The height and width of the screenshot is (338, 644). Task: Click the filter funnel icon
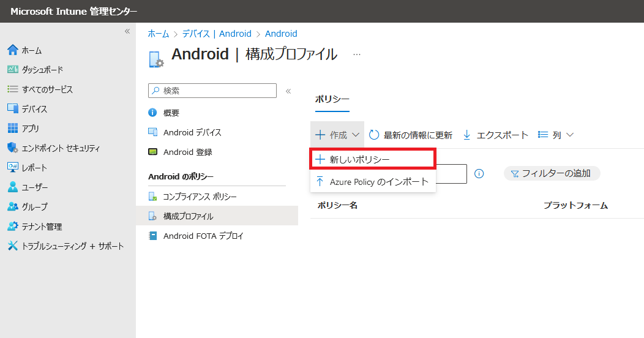(514, 174)
